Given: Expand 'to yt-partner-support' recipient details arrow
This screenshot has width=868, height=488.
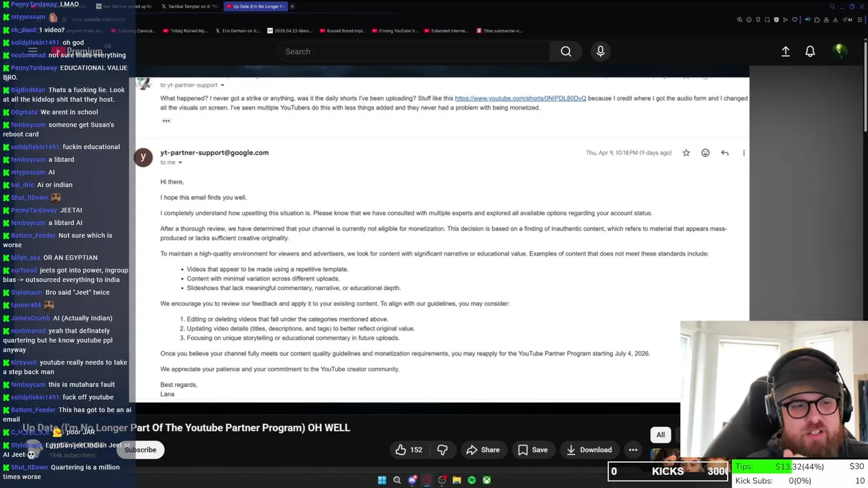Looking at the screenshot, I should [222, 85].
